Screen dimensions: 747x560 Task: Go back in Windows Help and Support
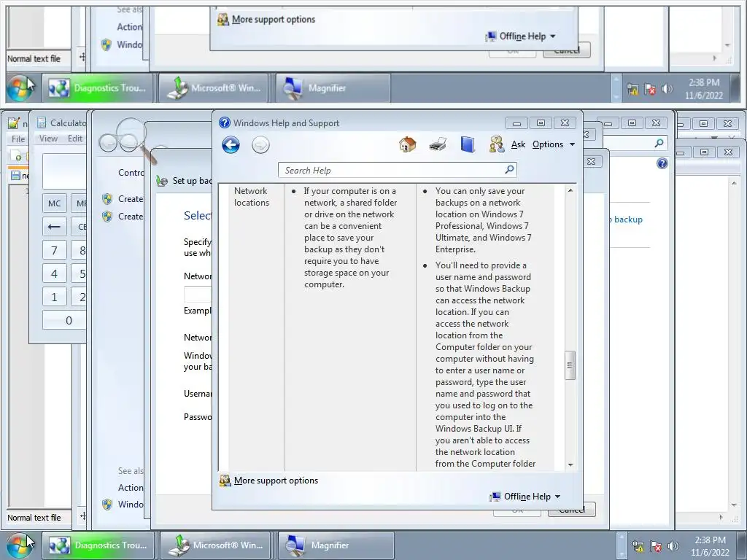pos(231,145)
